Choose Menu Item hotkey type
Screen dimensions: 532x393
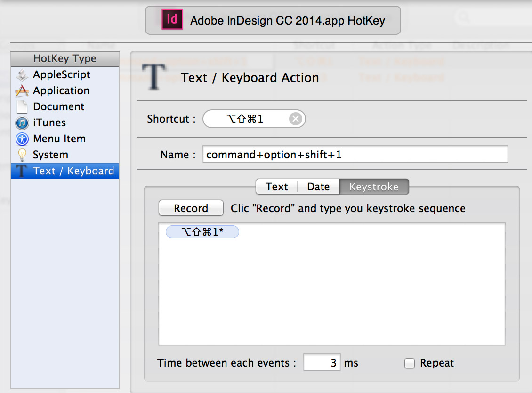click(65, 139)
